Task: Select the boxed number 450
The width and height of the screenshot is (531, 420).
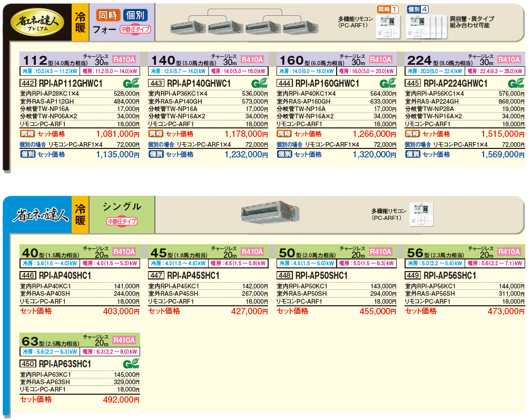Action: coord(28,364)
